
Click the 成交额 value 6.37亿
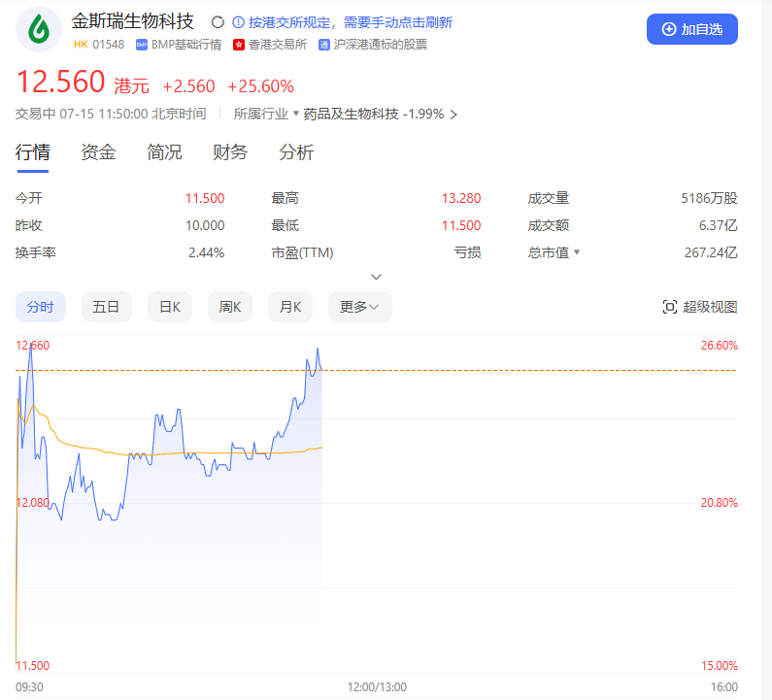click(718, 225)
